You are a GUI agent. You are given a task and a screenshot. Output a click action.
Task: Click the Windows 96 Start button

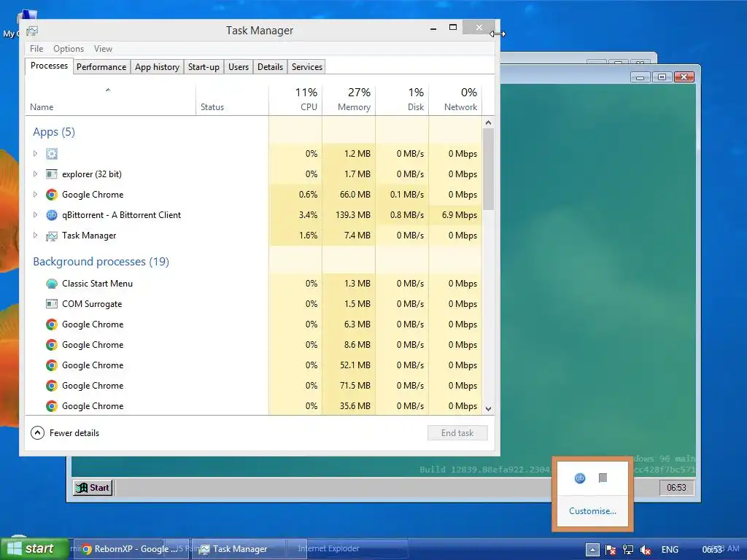point(93,488)
